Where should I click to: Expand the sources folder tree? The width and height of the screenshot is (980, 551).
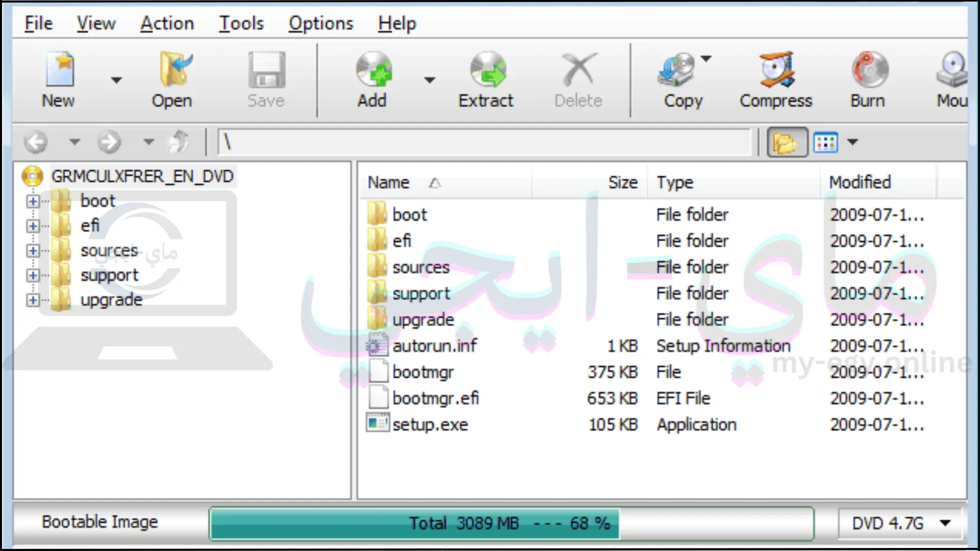pyautogui.click(x=32, y=251)
